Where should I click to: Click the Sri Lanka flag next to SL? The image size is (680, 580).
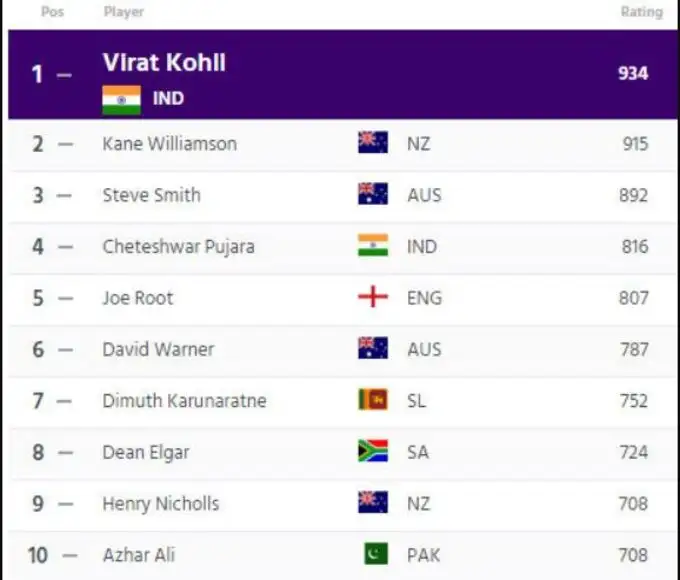[x=373, y=400]
